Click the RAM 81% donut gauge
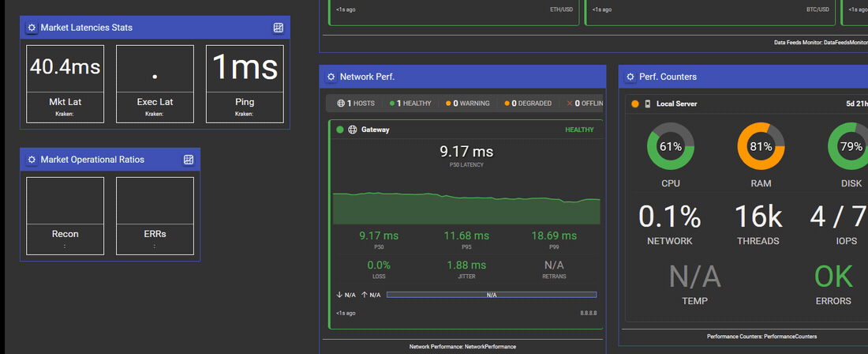Screen dimensions: 868x354 tap(761, 146)
